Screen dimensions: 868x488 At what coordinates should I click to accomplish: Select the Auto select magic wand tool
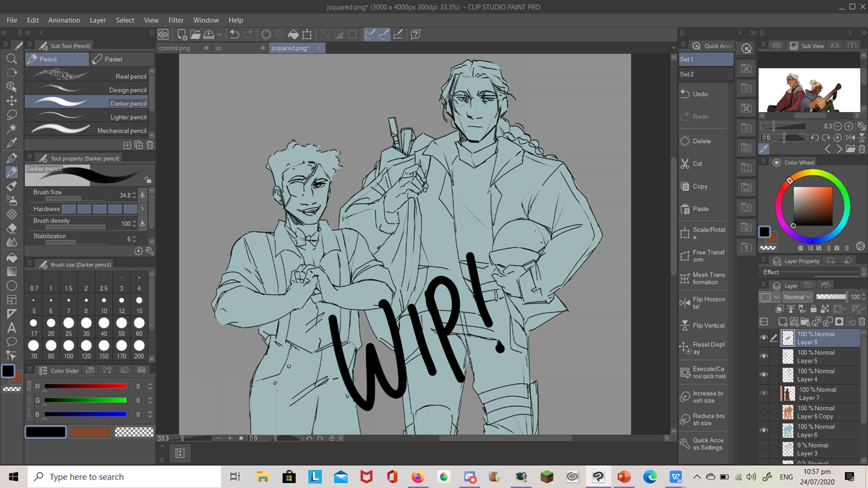coord(11,128)
